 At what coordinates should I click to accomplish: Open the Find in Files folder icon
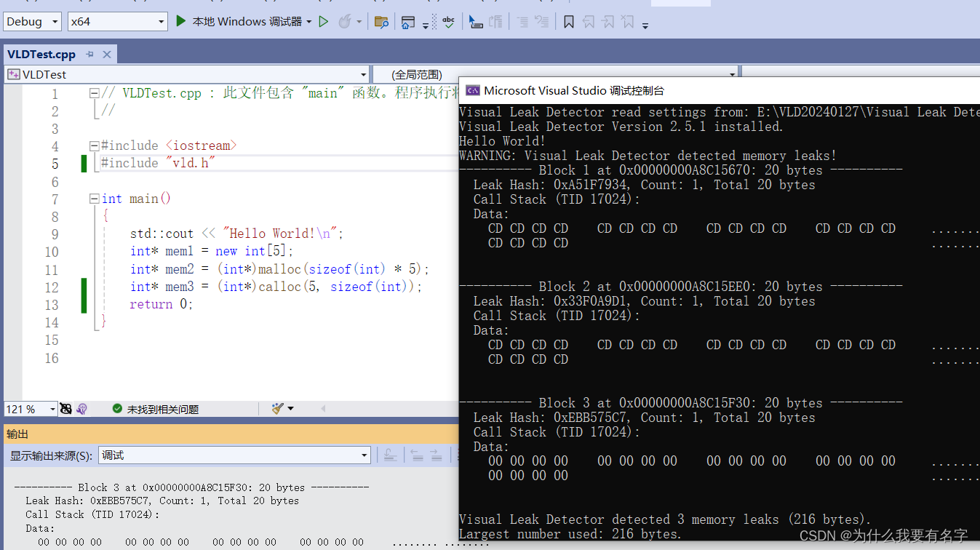[381, 22]
